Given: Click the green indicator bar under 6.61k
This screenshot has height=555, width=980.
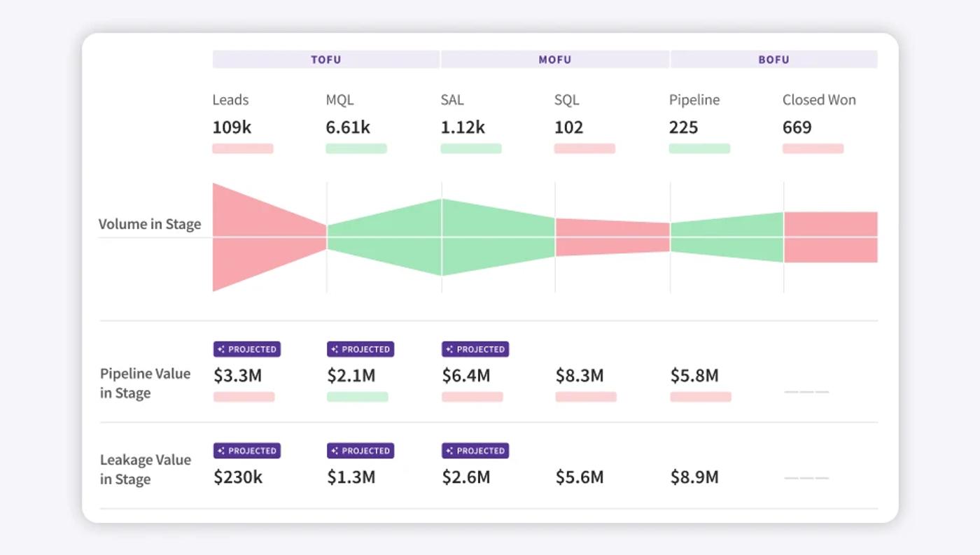Looking at the screenshot, I should click(356, 148).
